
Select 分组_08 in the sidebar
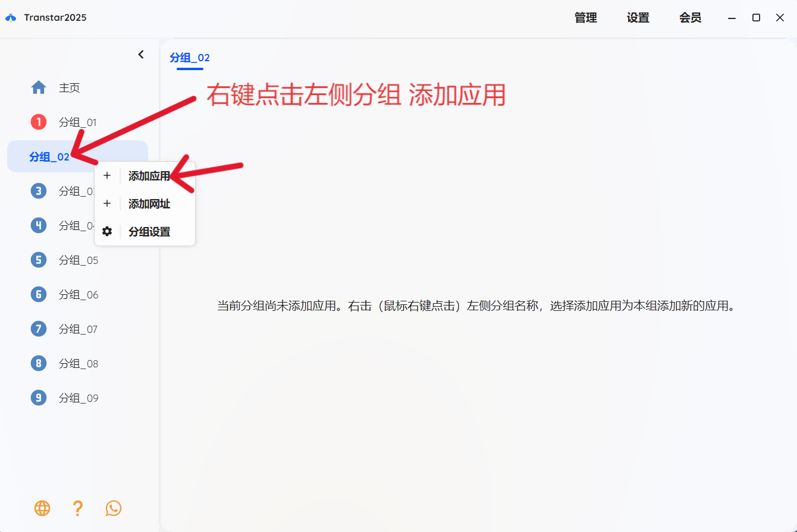pyautogui.click(x=78, y=364)
